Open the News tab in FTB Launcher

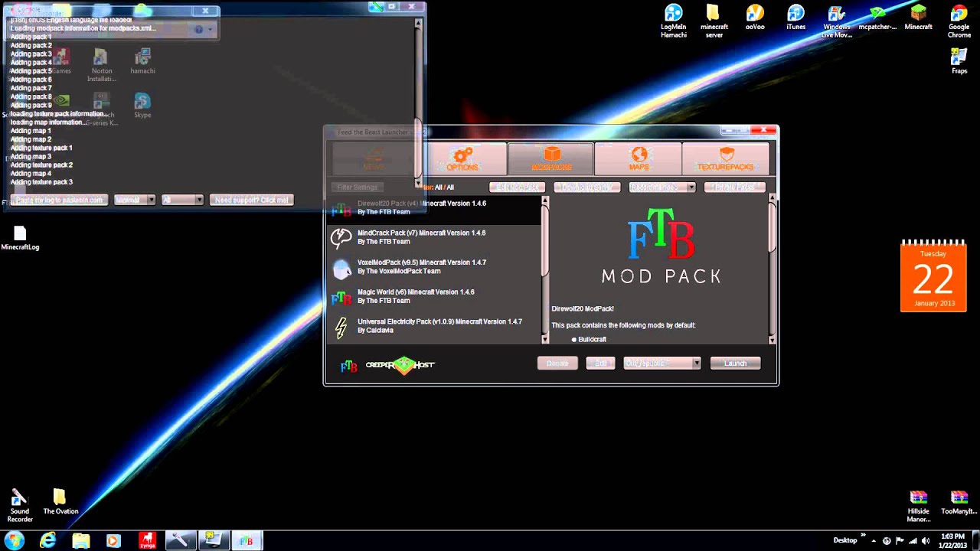pos(374,158)
